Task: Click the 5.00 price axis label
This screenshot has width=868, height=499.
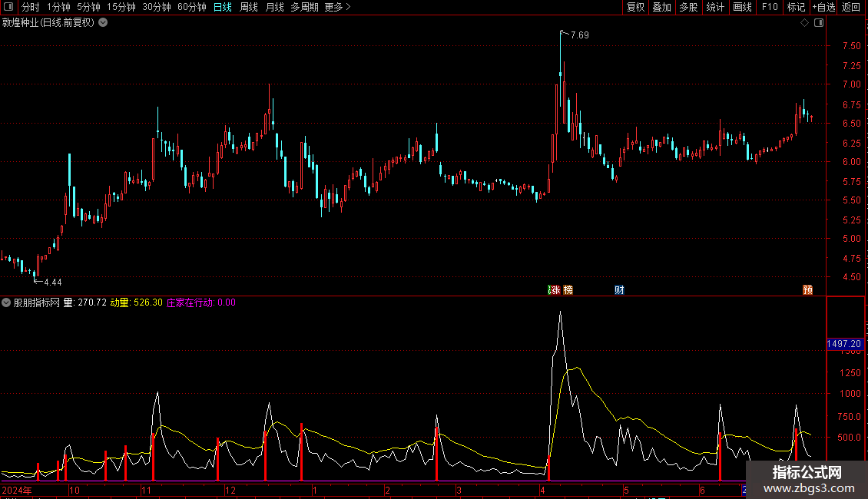Action: click(x=851, y=239)
